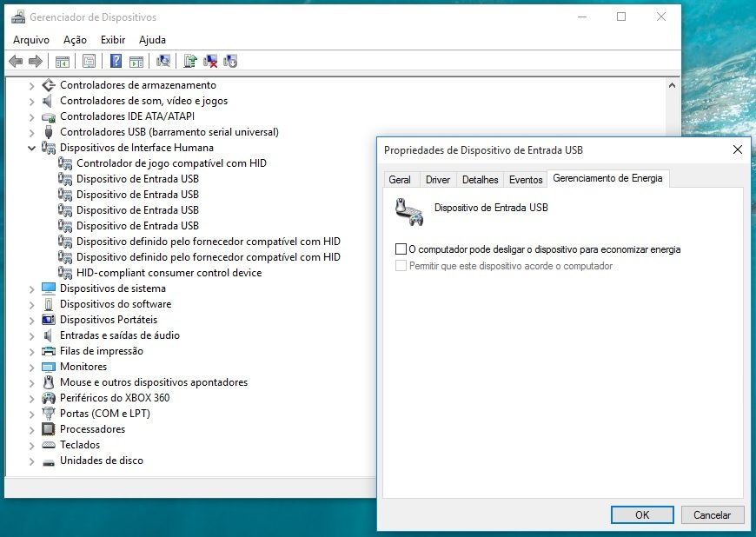Expand the Monitores node
The height and width of the screenshot is (537, 756).
point(32,368)
